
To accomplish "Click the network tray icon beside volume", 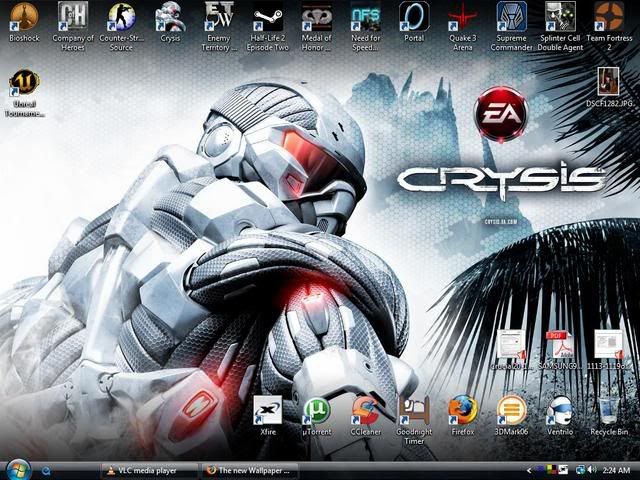I will point(580,470).
